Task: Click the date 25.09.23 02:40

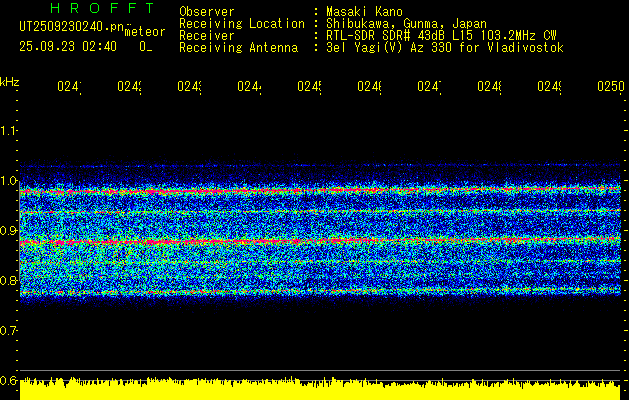Action: click(68, 47)
